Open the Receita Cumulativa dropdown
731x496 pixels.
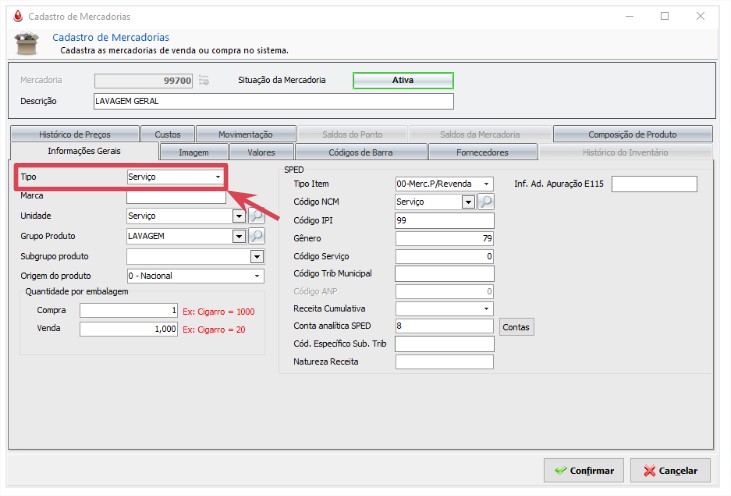coord(444,309)
